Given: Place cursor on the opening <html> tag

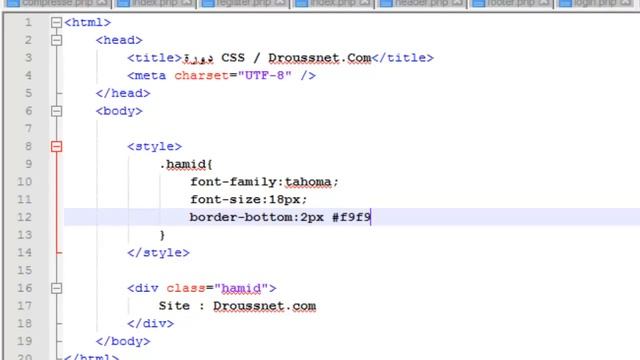Looking at the screenshot, I should [x=88, y=22].
